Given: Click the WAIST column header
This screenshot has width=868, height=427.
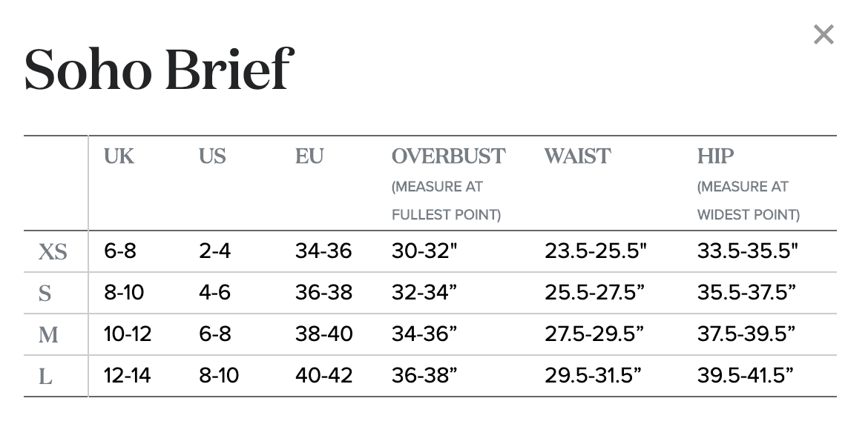Looking at the screenshot, I should coord(577,156).
